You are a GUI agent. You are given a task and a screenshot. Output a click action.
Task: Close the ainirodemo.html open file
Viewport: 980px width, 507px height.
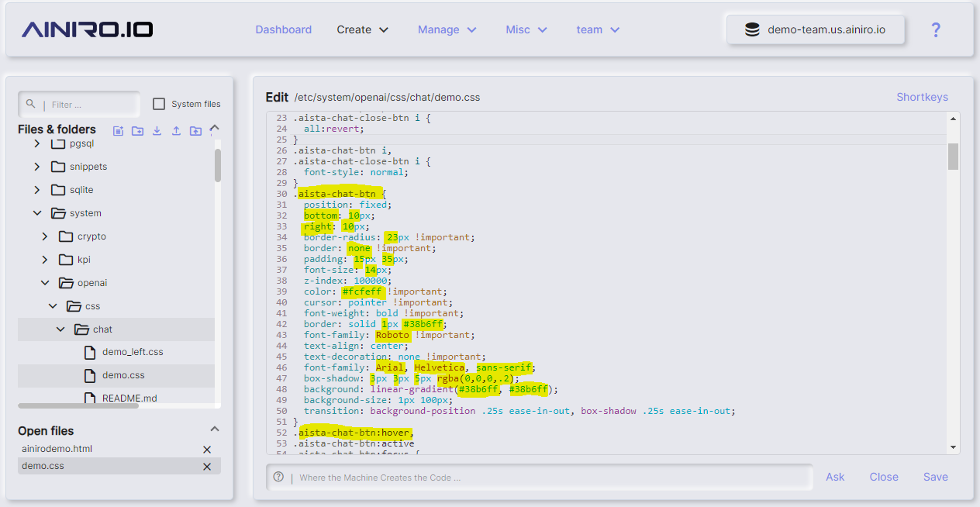point(207,450)
